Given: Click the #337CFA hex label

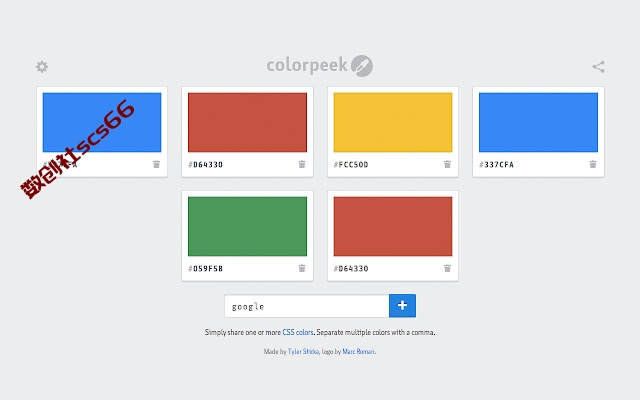Looking at the screenshot, I should click(x=496, y=164).
